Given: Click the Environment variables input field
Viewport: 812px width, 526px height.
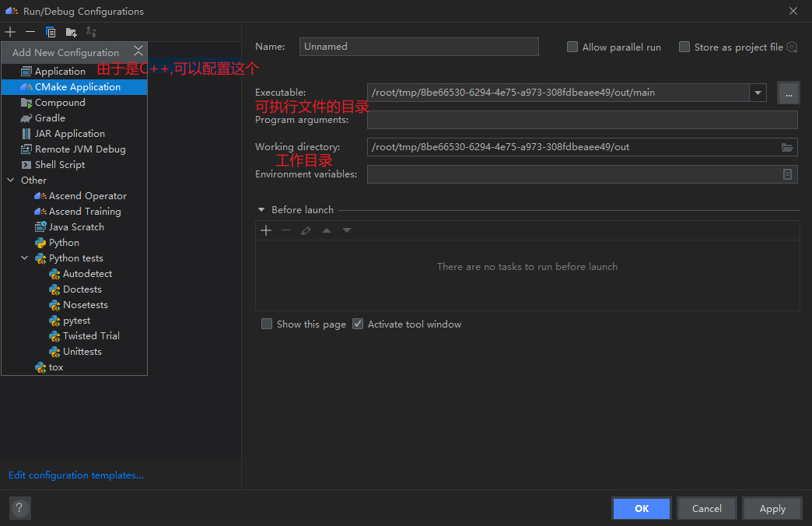Looking at the screenshot, I should tap(574, 174).
